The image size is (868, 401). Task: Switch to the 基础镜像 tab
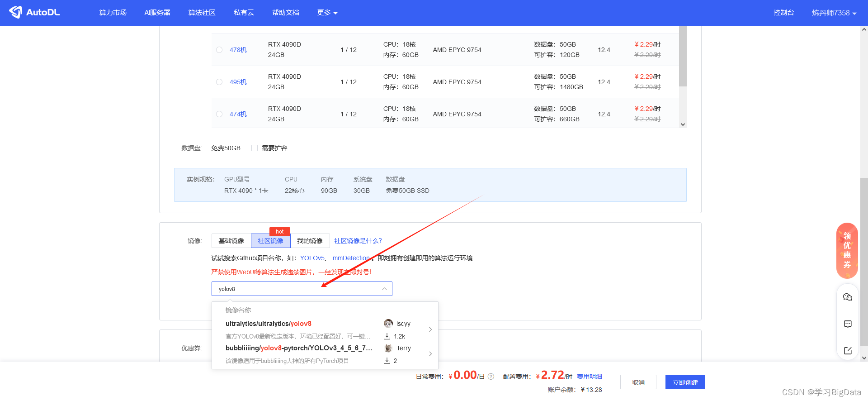coord(231,241)
